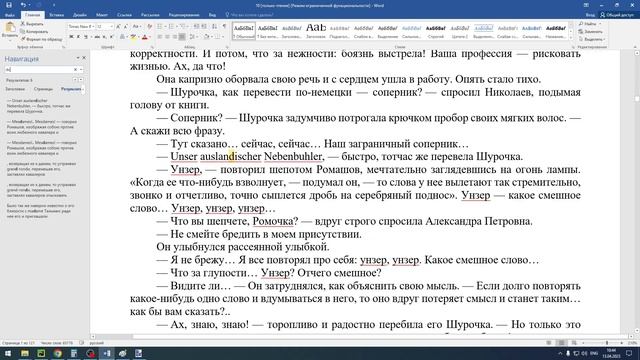640x360 pixels.
Task: Increase paragraph indent icon
Action: coord(204,27)
